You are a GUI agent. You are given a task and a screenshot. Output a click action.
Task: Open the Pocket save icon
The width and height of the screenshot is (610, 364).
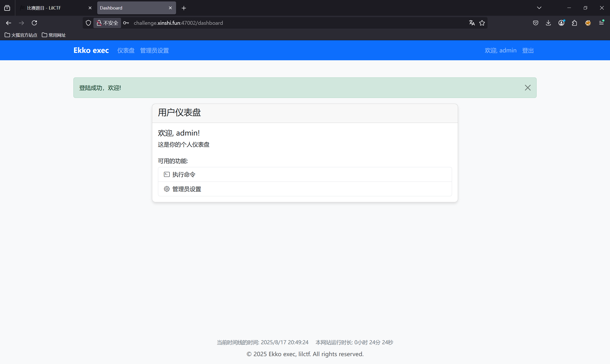[536, 23]
